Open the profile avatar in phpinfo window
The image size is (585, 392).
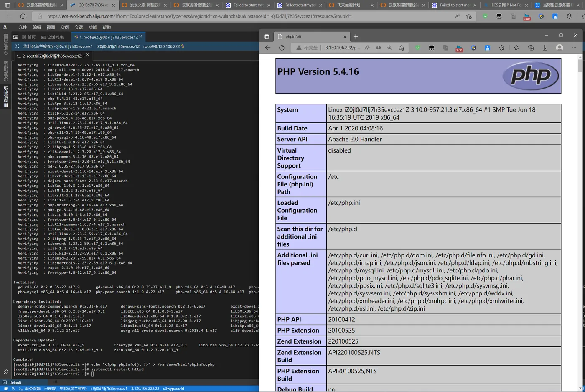coord(560,48)
